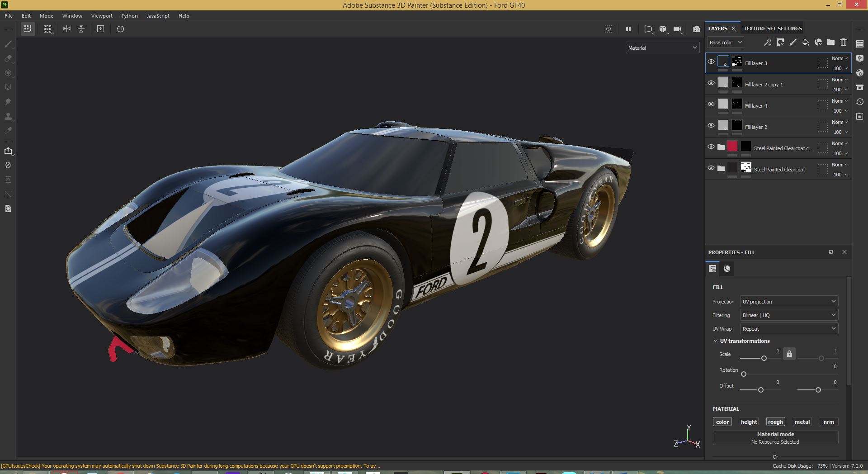Select the Eraser tool
This screenshot has width=868, height=474.
[8, 59]
